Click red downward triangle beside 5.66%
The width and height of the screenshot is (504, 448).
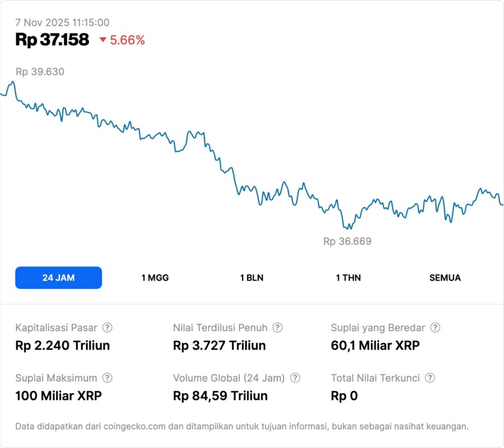click(x=103, y=40)
